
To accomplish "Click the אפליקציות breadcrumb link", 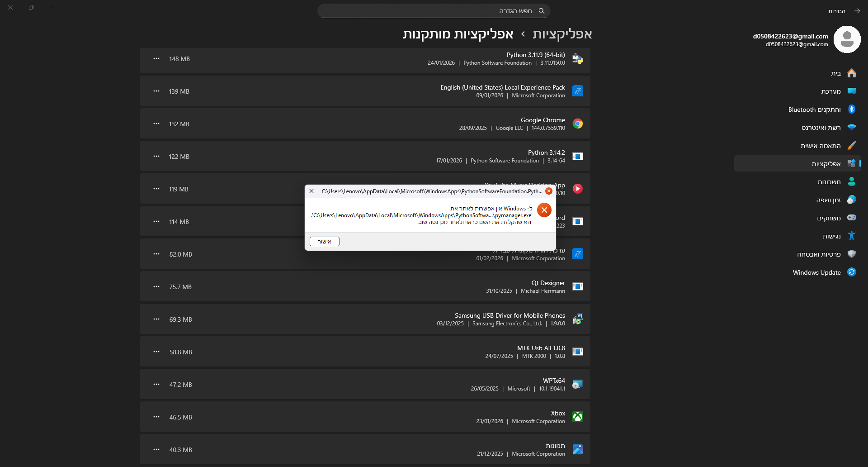I will click(x=562, y=34).
